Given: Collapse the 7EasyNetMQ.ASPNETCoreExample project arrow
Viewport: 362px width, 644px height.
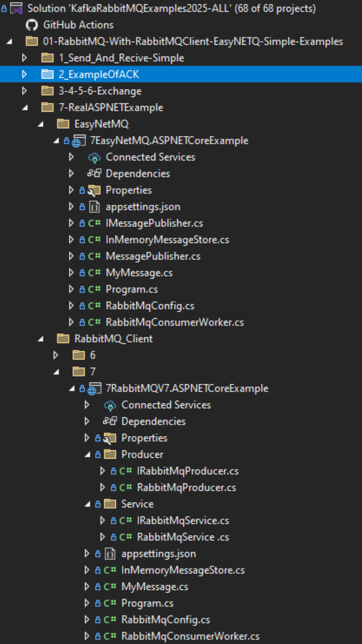Looking at the screenshot, I should click(56, 141).
